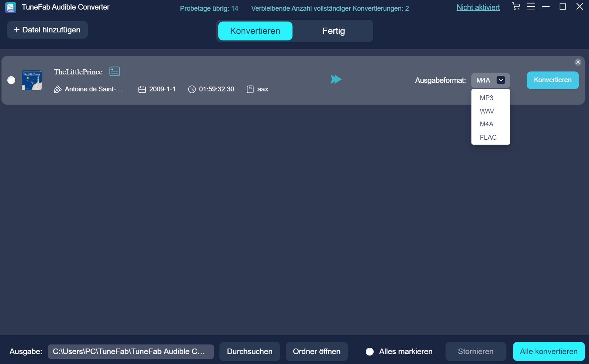
Task: Toggle the Alles markieren option
Action: [x=370, y=351]
